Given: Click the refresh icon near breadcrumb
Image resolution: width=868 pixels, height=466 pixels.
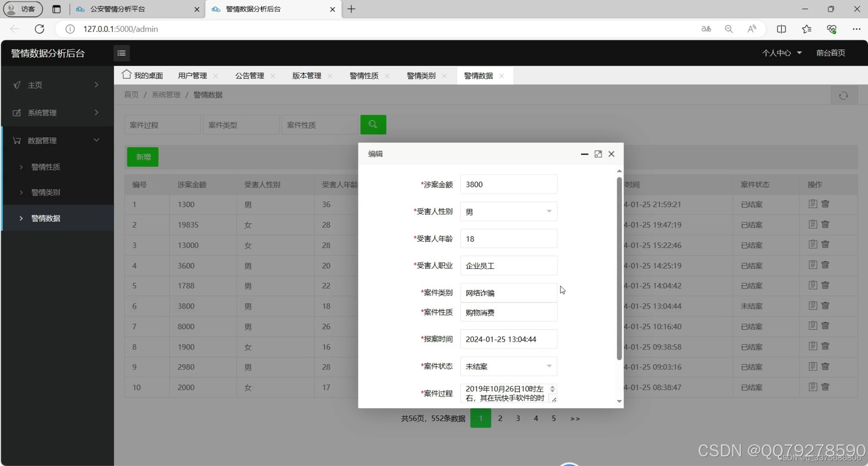Looking at the screenshot, I should [x=843, y=96].
